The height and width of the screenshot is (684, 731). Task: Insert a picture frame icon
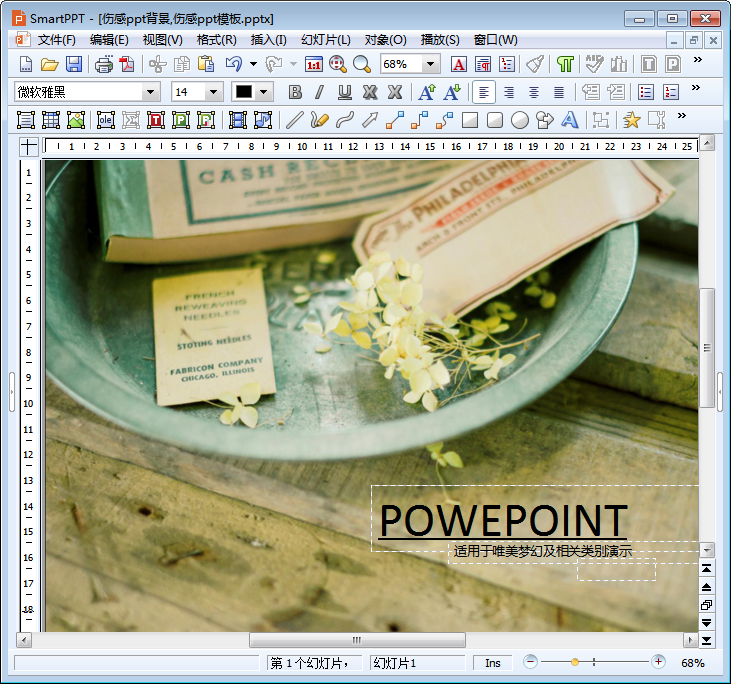click(76, 120)
